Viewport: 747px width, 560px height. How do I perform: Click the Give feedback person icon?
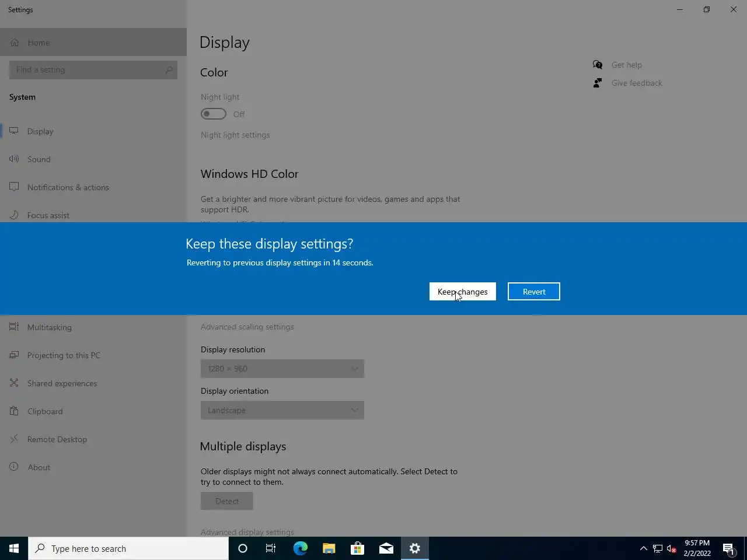tap(598, 83)
